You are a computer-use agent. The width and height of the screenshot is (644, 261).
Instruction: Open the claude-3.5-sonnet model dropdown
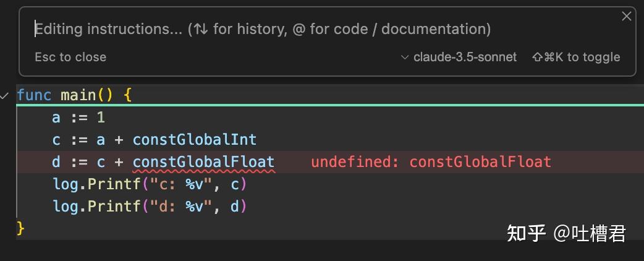(464, 57)
